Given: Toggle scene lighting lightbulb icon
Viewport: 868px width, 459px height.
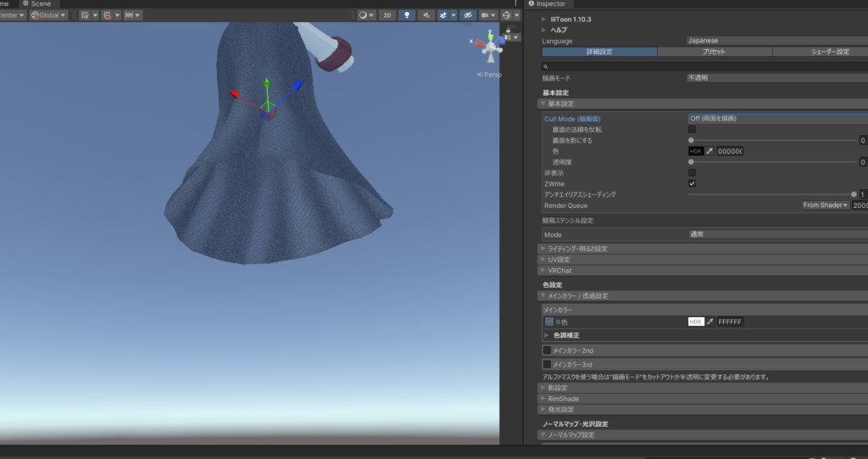Looking at the screenshot, I should point(407,15).
